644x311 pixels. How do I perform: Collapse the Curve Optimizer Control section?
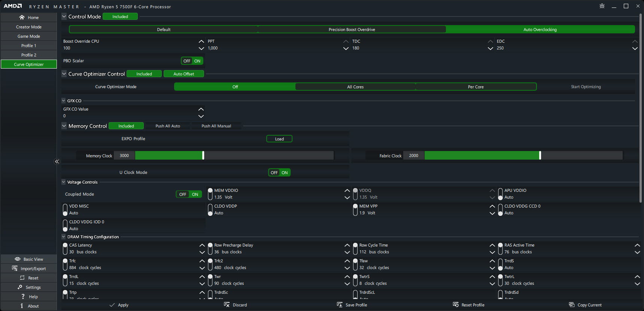click(x=64, y=74)
